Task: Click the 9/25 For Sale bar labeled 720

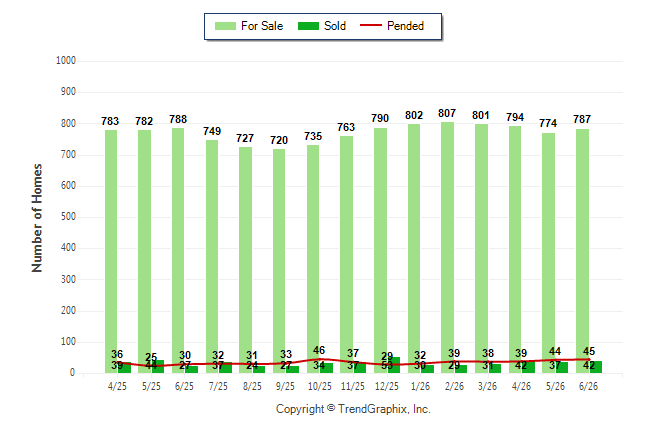Action: [x=279, y=261]
